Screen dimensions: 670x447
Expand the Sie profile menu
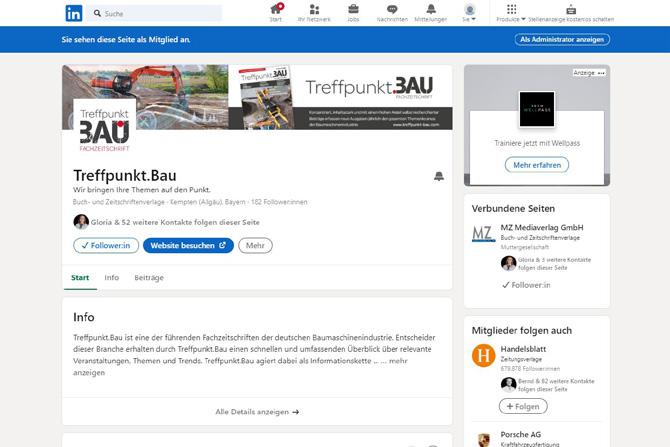(469, 12)
